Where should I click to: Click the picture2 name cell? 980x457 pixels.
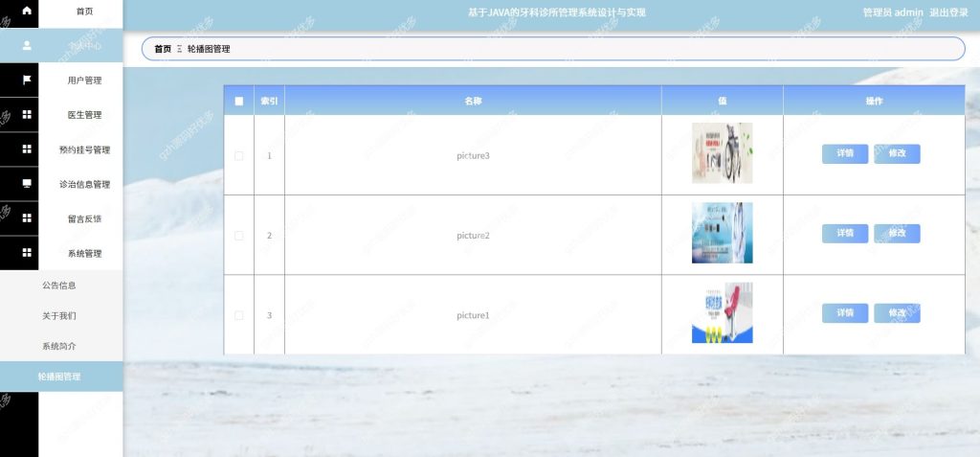coord(473,236)
